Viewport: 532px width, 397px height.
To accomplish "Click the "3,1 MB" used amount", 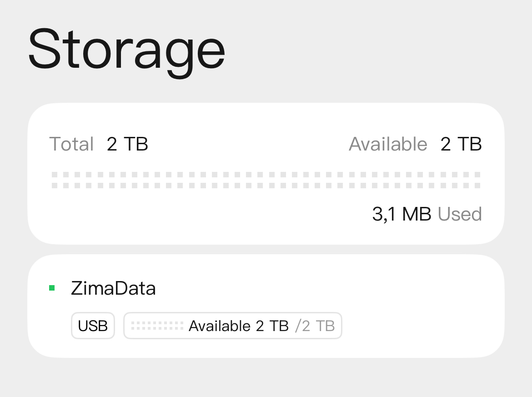I will coord(402,214).
